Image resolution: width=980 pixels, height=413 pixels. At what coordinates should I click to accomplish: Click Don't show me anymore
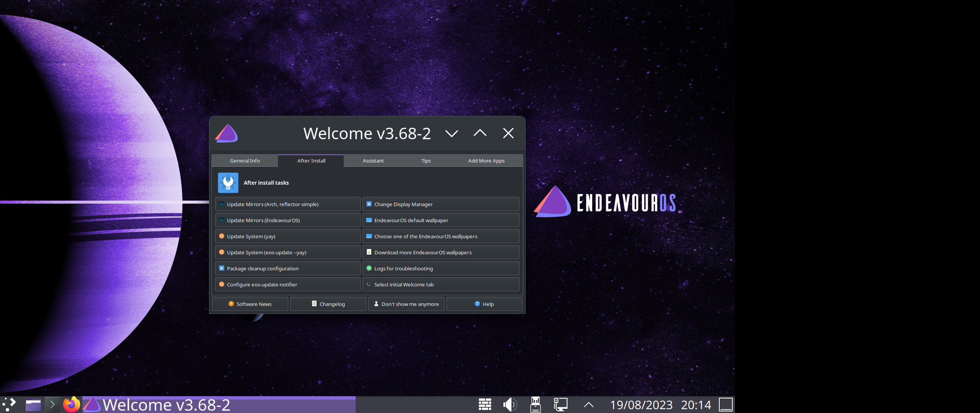click(x=406, y=304)
